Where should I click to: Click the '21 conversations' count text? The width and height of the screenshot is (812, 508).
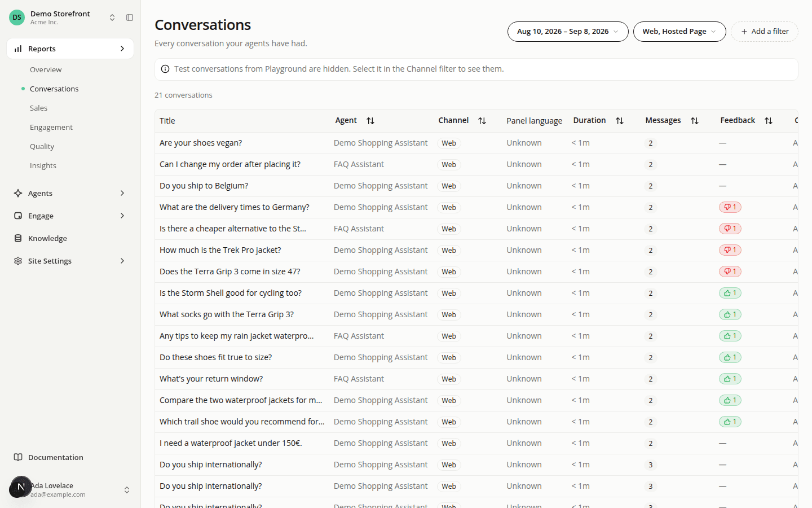[183, 95]
